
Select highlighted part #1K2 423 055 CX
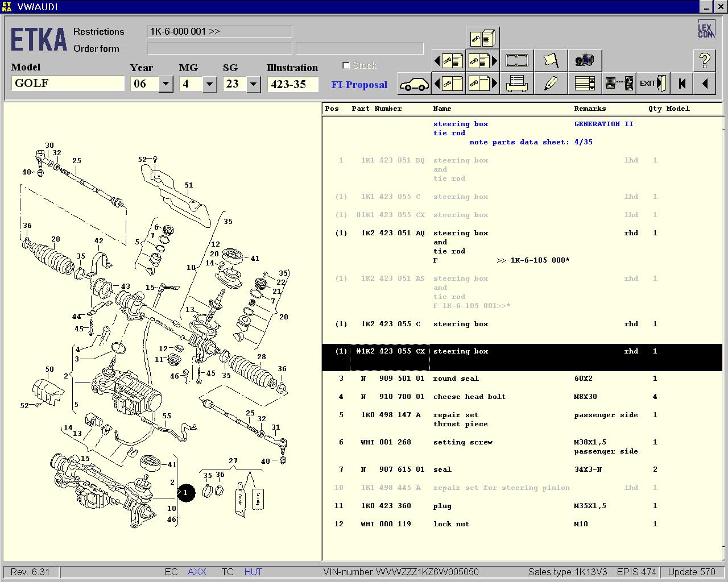pos(522,357)
